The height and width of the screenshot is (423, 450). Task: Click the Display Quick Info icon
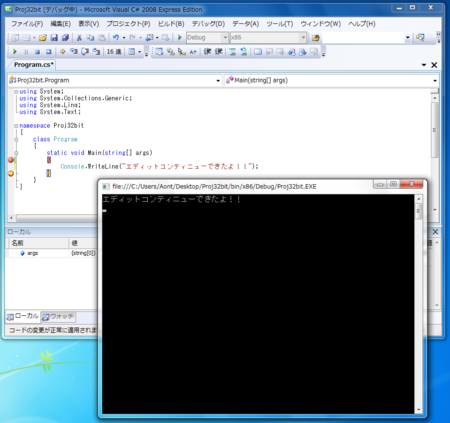tap(182, 52)
